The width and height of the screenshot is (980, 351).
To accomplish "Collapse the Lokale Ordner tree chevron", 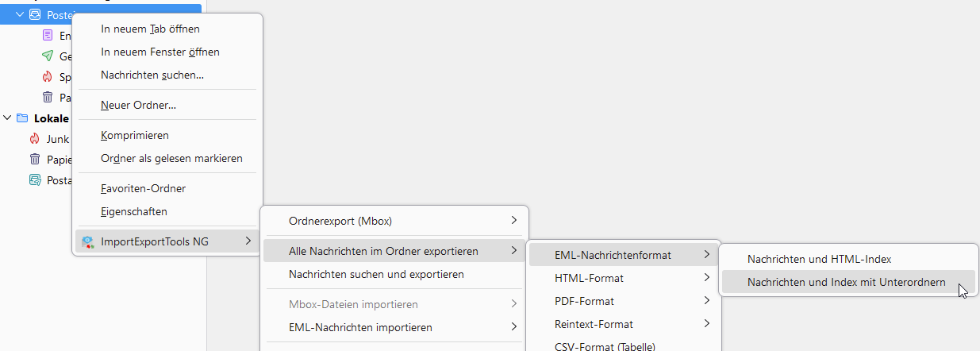I will [7, 118].
